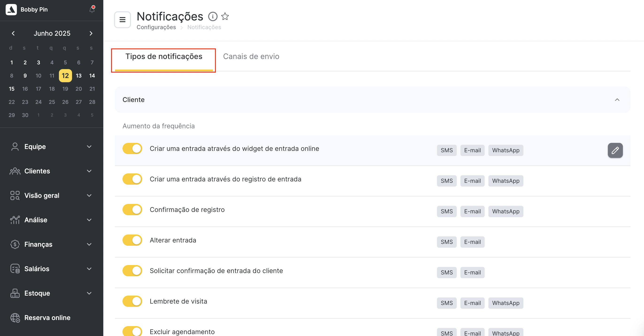Disable 'Confirmação de registro' notification

(x=132, y=210)
